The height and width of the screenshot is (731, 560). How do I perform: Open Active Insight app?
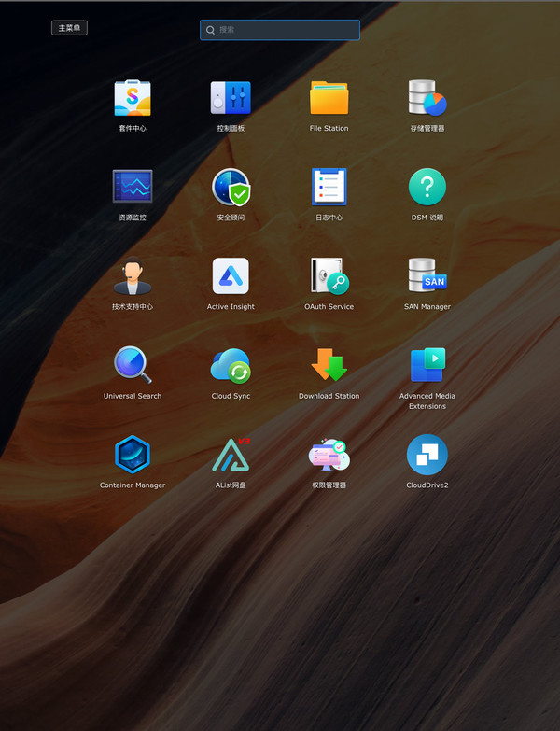[x=231, y=276]
